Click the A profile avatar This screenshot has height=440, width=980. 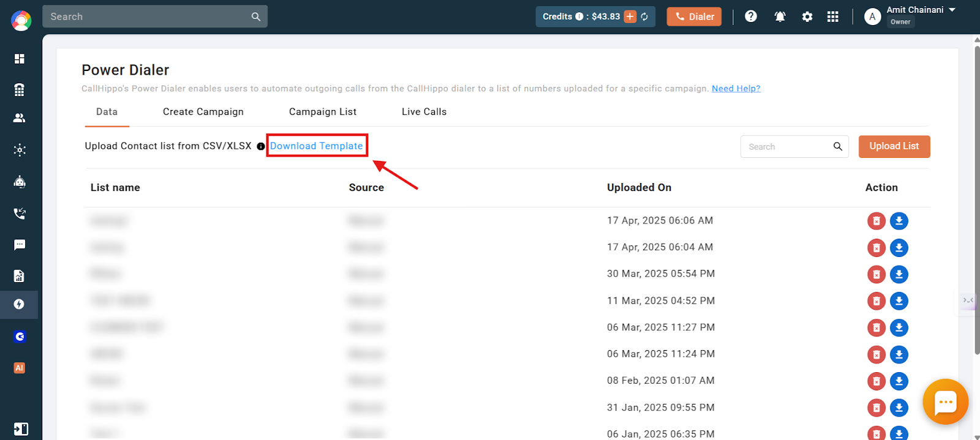click(x=872, y=17)
